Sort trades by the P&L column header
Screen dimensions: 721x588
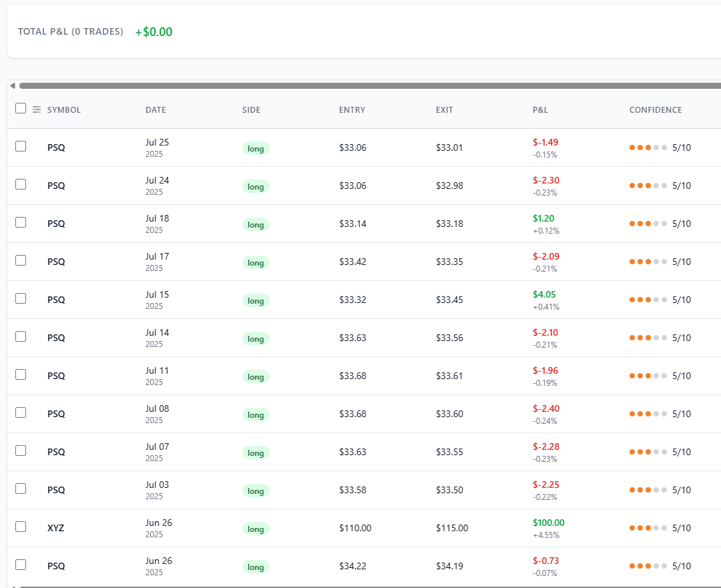tap(540, 110)
